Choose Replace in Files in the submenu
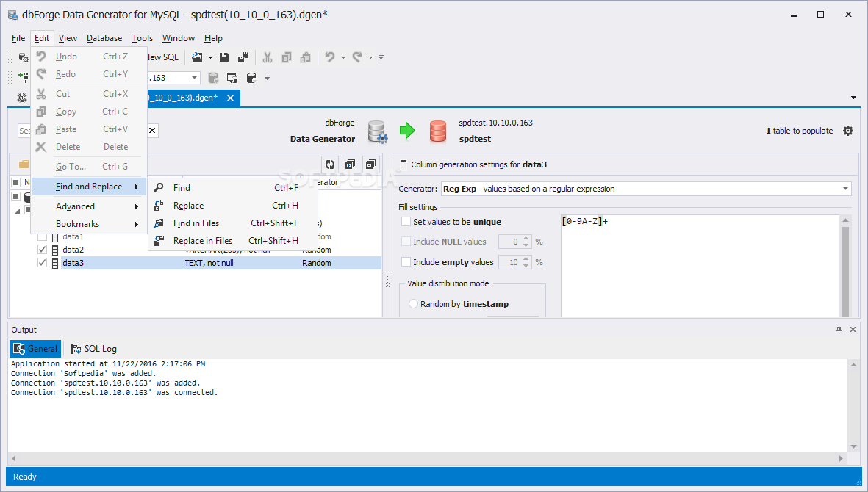Image resolution: width=868 pixels, height=492 pixels. coord(233,241)
